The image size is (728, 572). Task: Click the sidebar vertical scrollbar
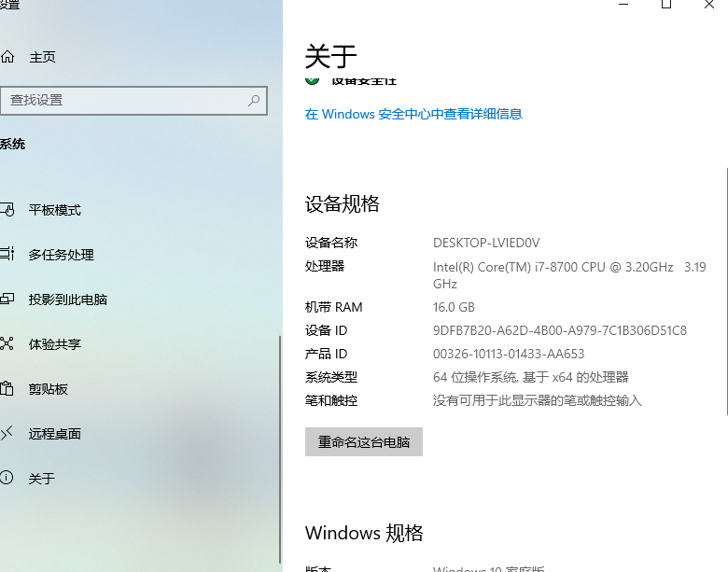click(280, 449)
